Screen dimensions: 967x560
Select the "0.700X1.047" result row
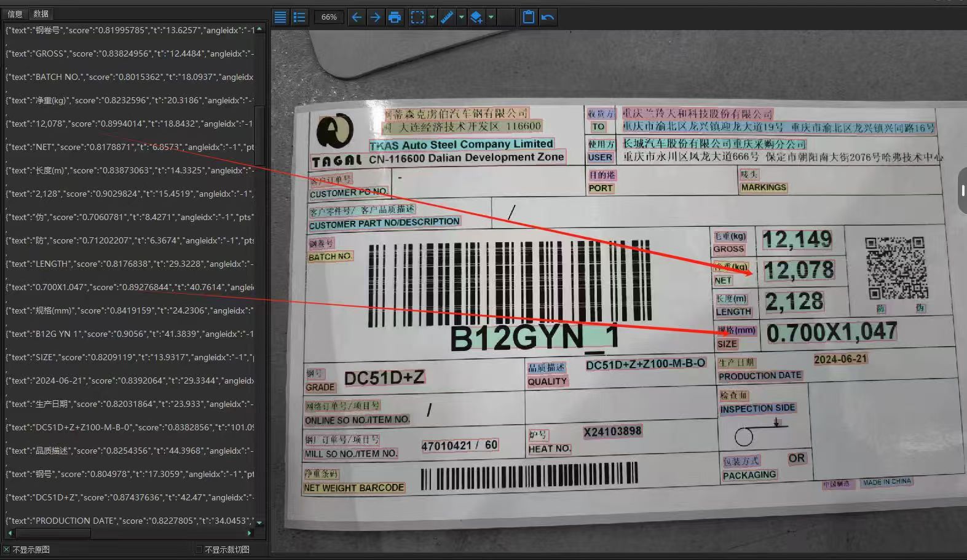[x=130, y=287]
